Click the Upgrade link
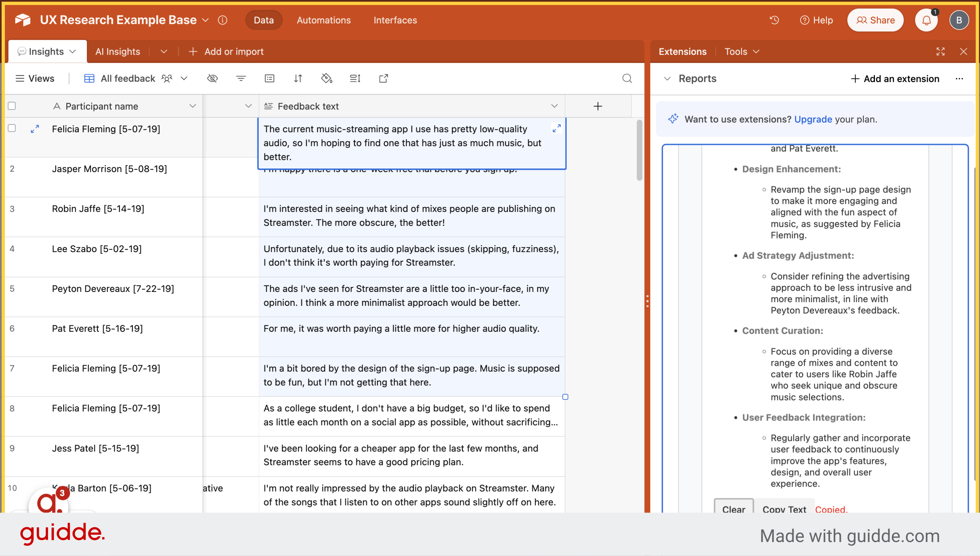Image resolution: width=980 pixels, height=556 pixels. click(x=813, y=119)
